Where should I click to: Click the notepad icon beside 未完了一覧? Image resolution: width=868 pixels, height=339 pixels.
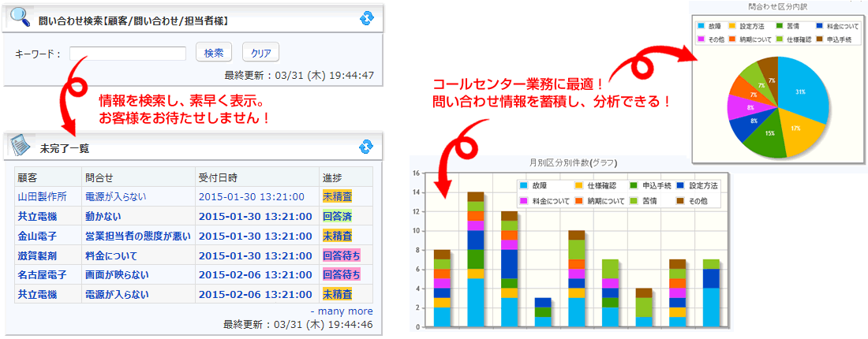pos(20,147)
